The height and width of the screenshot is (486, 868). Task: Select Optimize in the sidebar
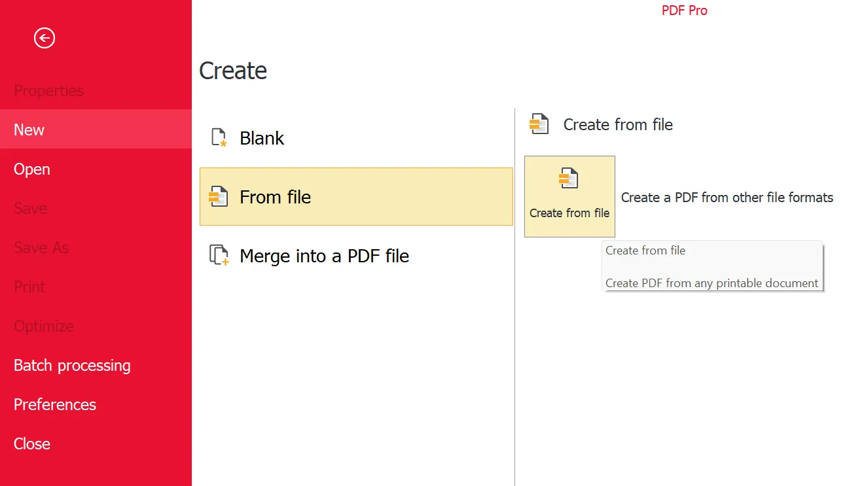tap(44, 326)
